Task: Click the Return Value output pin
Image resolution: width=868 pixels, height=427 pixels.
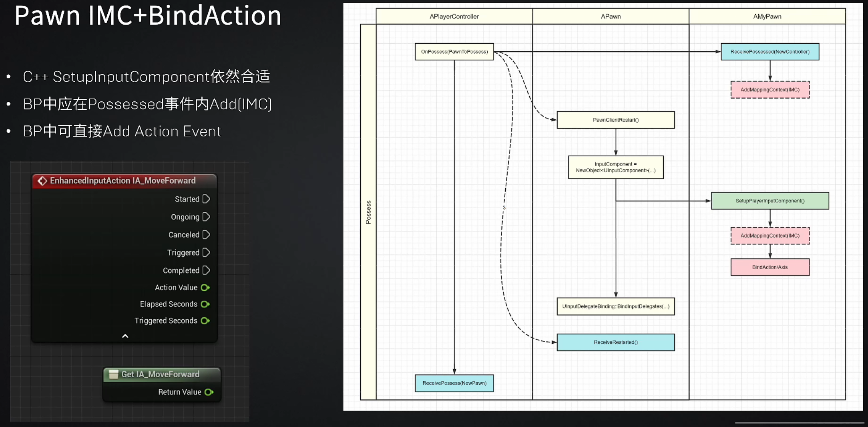Action: 209,392
